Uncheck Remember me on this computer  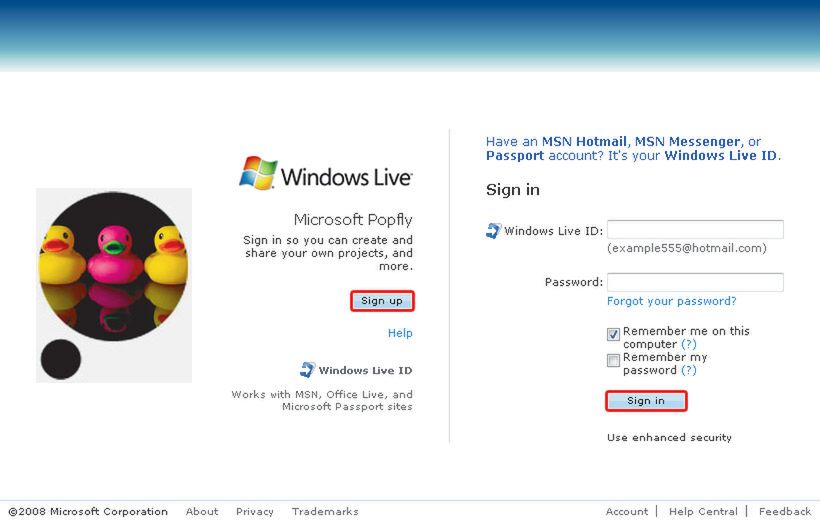click(x=613, y=334)
